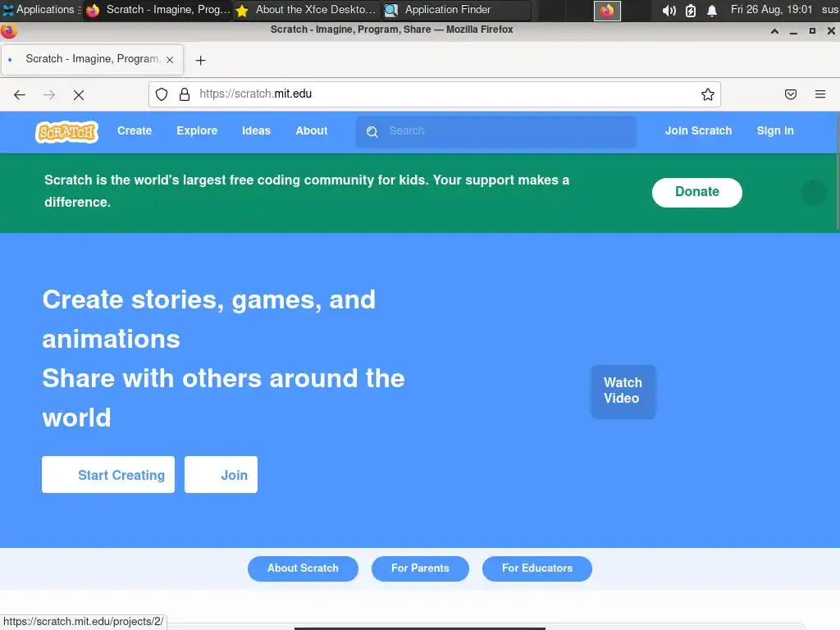
Task: Open the Ideas navigation link
Action: point(256,130)
